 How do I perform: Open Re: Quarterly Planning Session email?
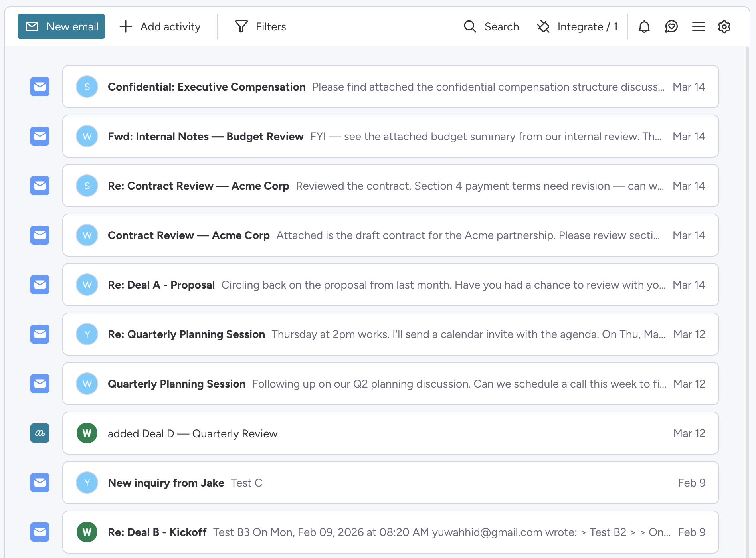pyautogui.click(x=390, y=334)
